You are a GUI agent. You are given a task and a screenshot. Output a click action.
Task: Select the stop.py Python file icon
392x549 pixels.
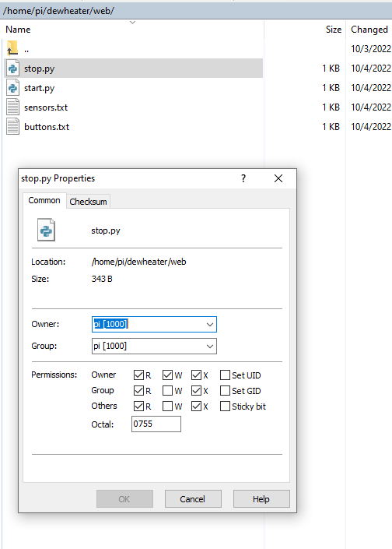coord(12,69)
